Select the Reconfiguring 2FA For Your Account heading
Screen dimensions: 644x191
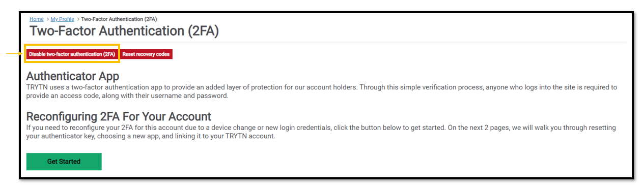119,116
